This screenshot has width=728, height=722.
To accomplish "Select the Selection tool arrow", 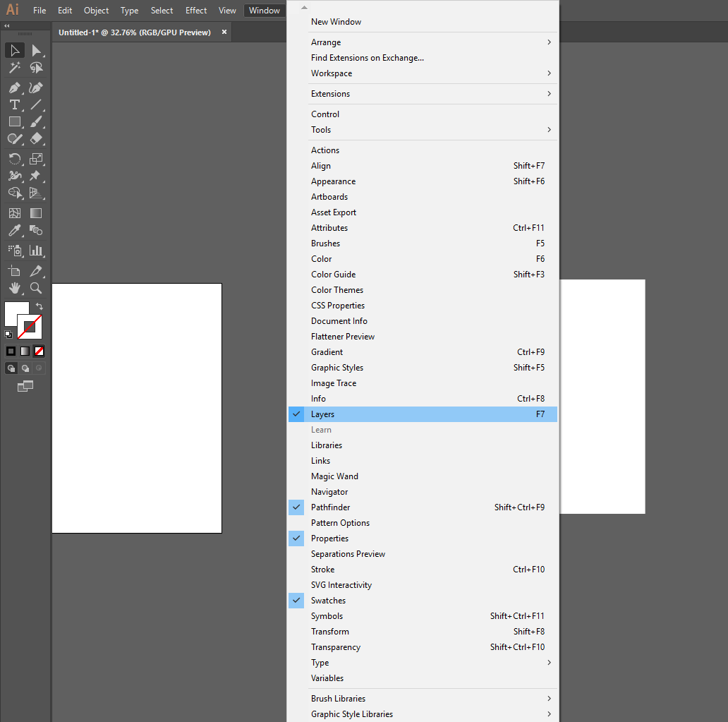I will [14, 50].
